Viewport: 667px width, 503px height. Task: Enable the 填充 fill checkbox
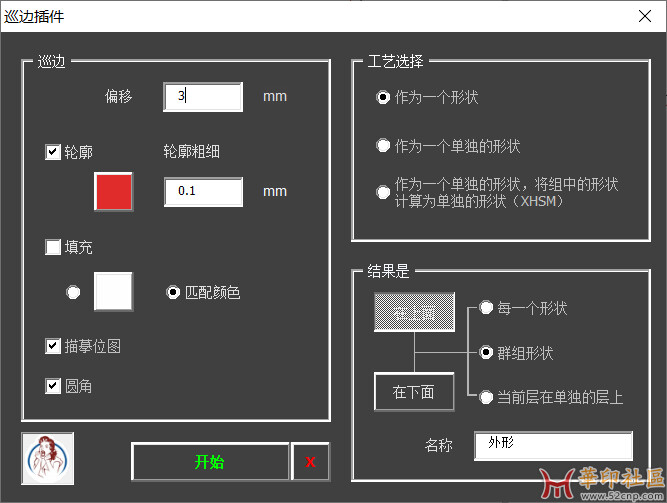53,247
